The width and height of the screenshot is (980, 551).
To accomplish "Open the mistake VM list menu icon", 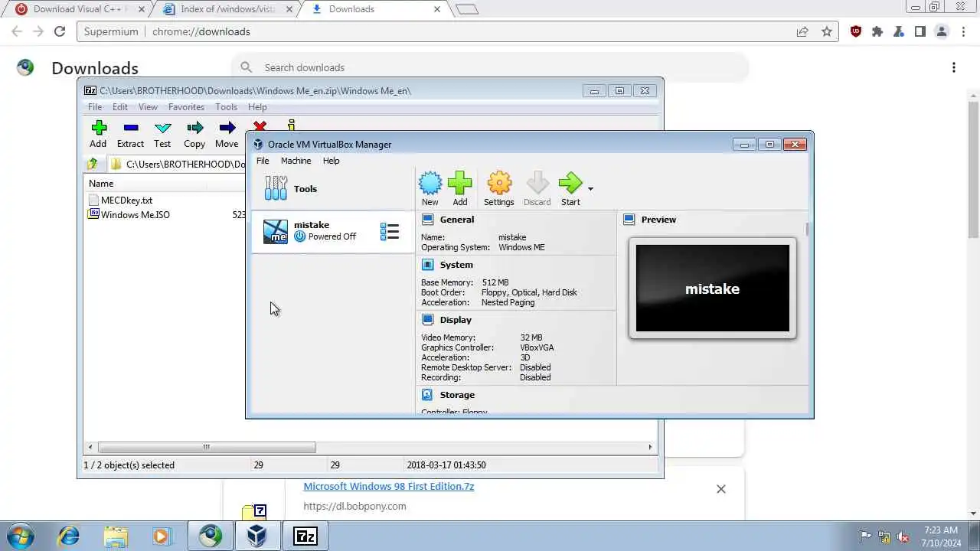I will [x=390, y=231].
